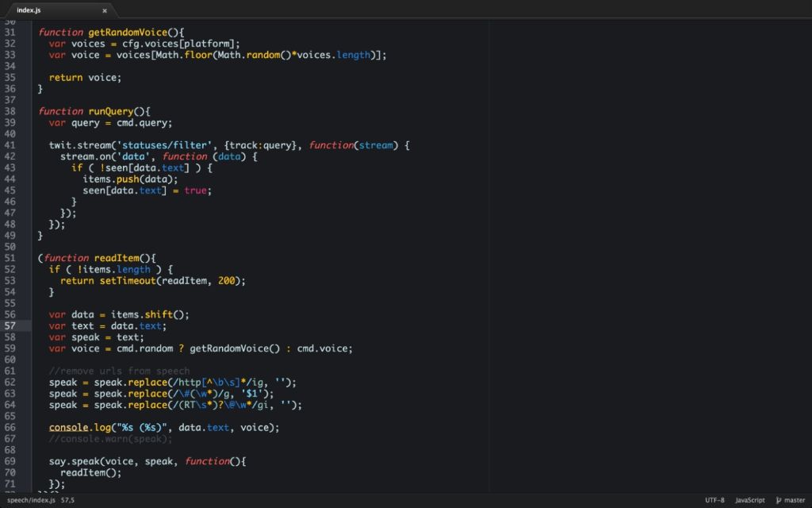Click the //console.warn(speak) comment on line 67
The width and height of the screenshot is (812, 508).
(110, 439)
